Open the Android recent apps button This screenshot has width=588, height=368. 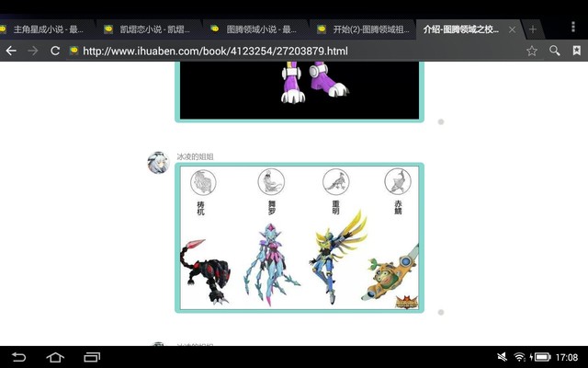(92, 357)
